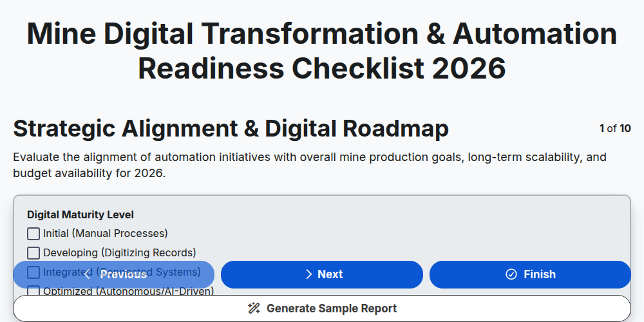The width and height of the screenshot is (644, 322).
Task: Check the Developing (Digitizing Records) checkbox
Action: click(x=33, y=252)
